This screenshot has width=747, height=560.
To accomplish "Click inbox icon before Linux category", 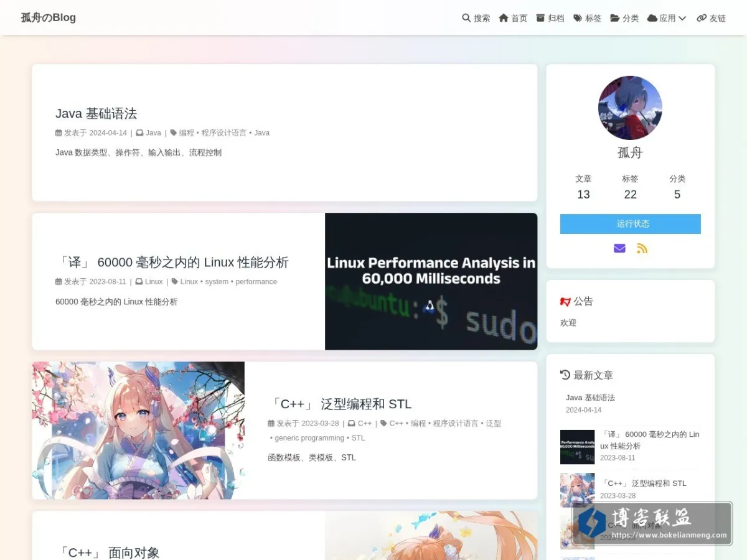I will [139, 281].
